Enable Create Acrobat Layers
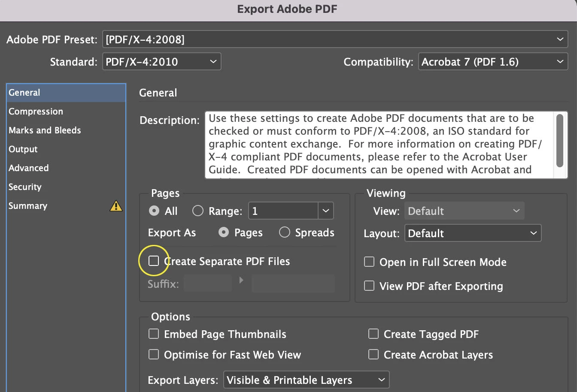This screenshot has width=577, height=392. click(374, 354)
